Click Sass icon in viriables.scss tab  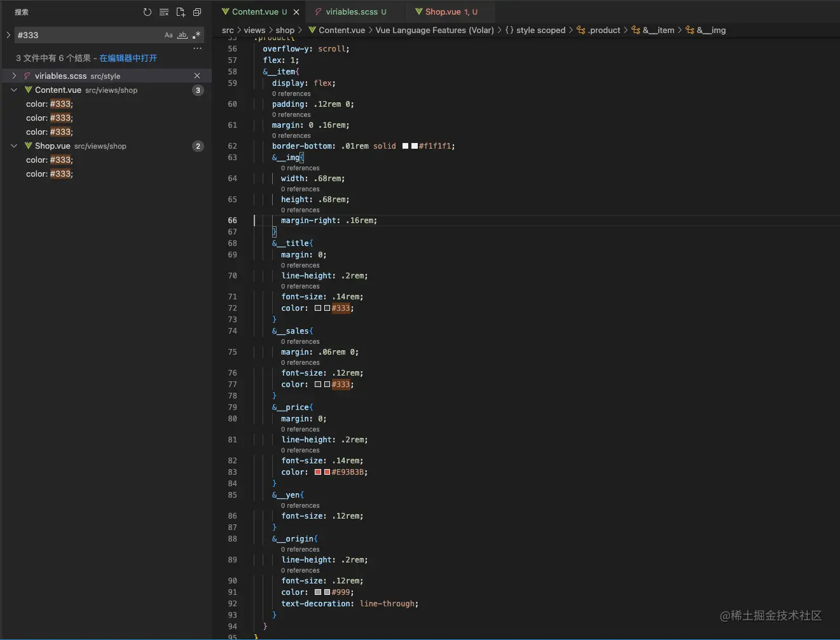tap(319, 11)
